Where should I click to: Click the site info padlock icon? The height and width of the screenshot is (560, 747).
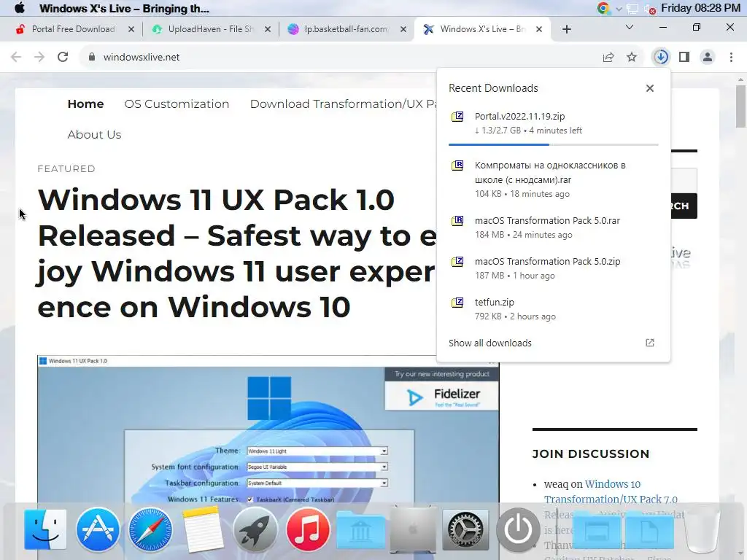[x=92, y=57]
